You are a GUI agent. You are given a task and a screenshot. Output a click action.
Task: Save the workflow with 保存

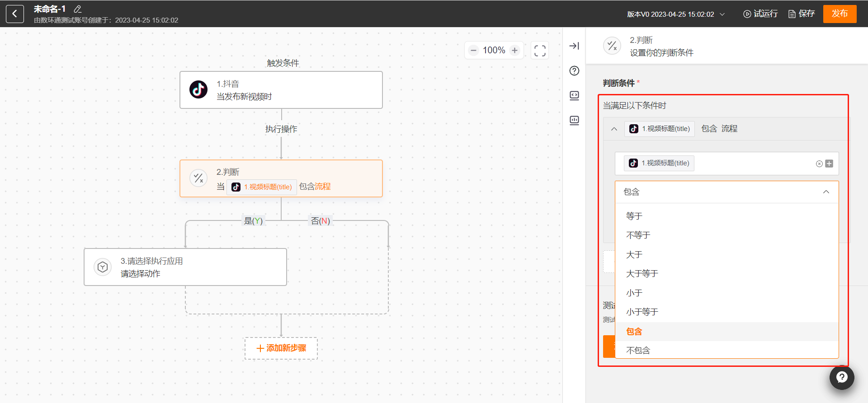coord(802,14)
